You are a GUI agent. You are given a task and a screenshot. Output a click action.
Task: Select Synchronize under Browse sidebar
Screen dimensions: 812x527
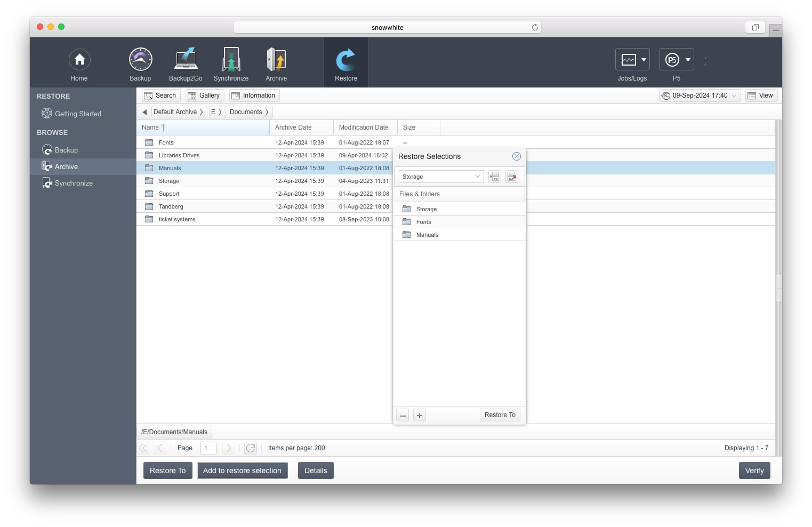pyautogui.click(x=74, y=183)
